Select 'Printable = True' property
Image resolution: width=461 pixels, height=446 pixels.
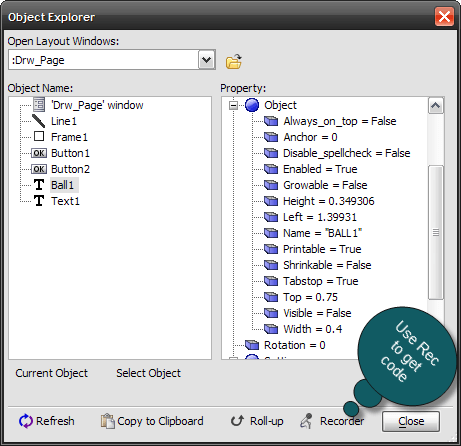coord(322,249)
